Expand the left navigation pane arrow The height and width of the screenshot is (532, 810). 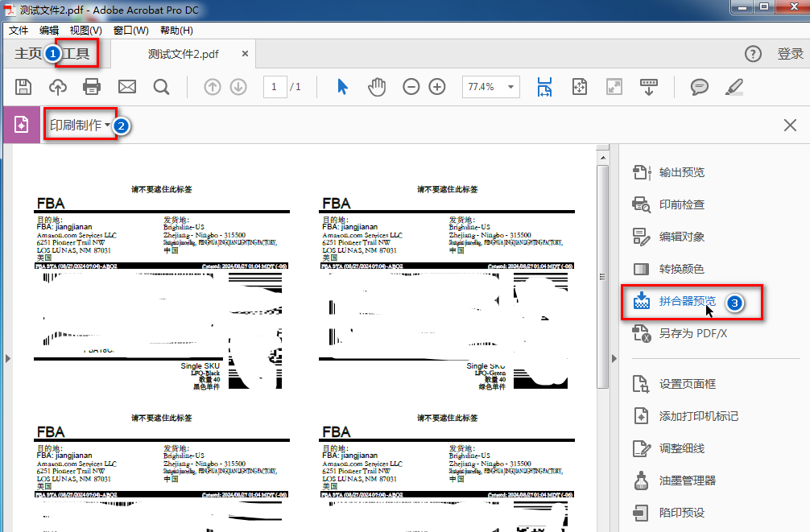tap(8, 358)
